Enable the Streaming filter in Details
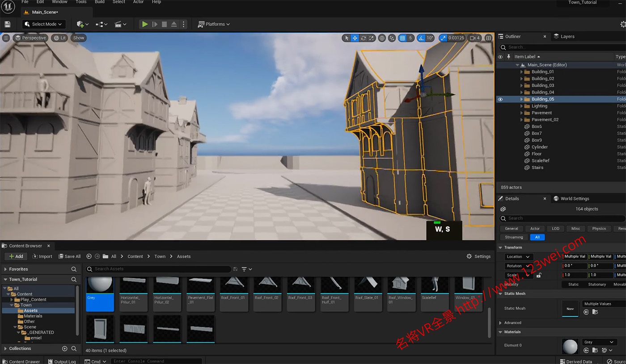 pyautogui.click(x=514, y=237)
